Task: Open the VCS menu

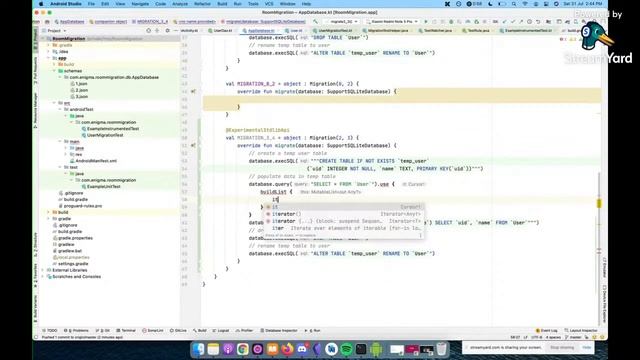Action: (269, 4)
